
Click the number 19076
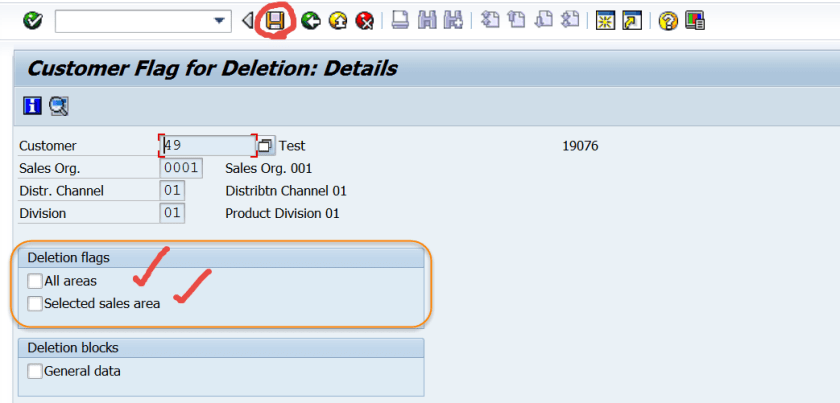580,146
